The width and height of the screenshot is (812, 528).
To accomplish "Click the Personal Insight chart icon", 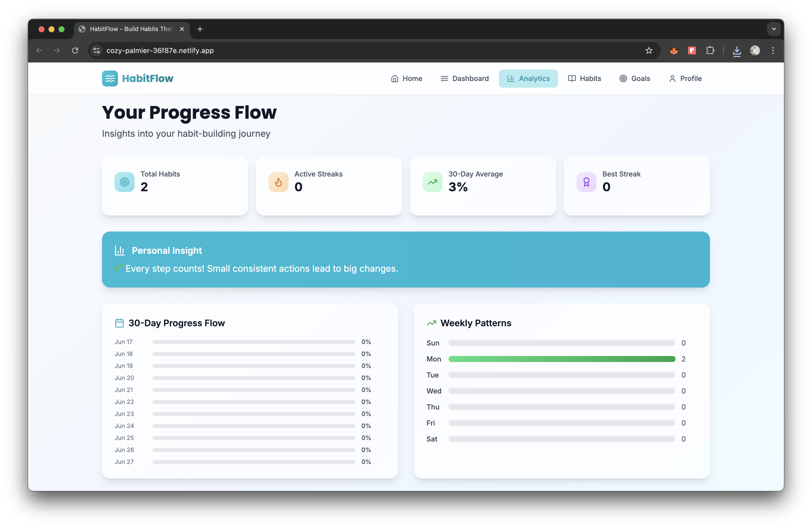I will 120,250.
